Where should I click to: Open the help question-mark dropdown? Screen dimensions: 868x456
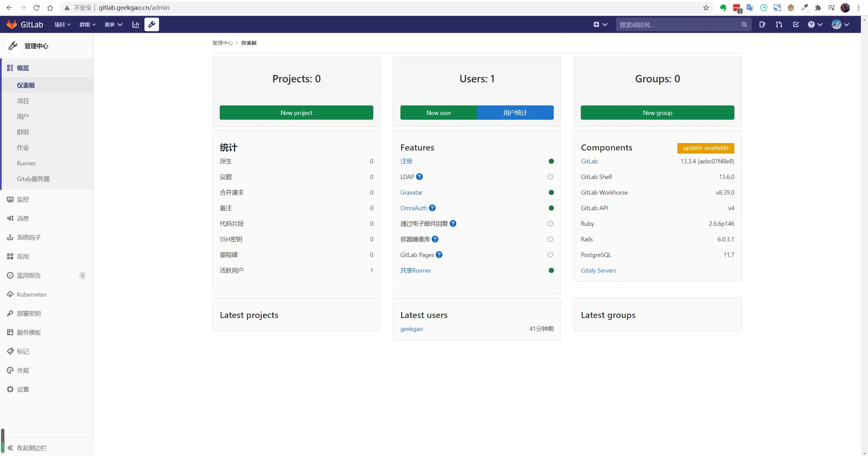(815, 24)
